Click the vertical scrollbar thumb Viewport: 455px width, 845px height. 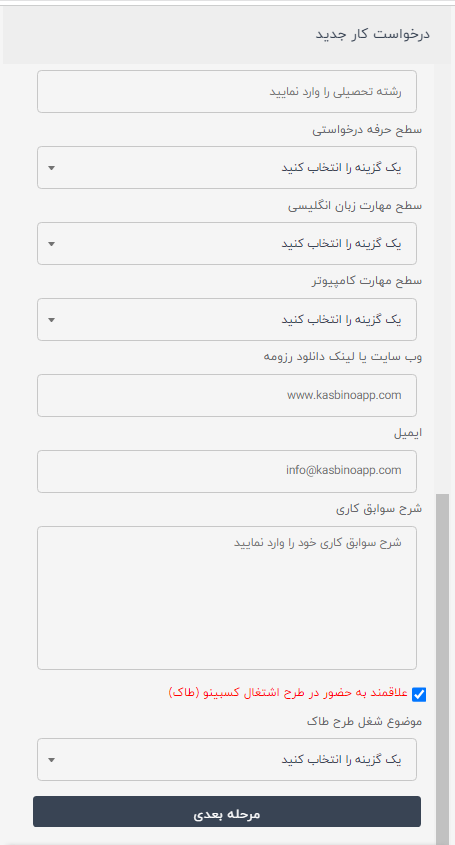tap(442, 668)
